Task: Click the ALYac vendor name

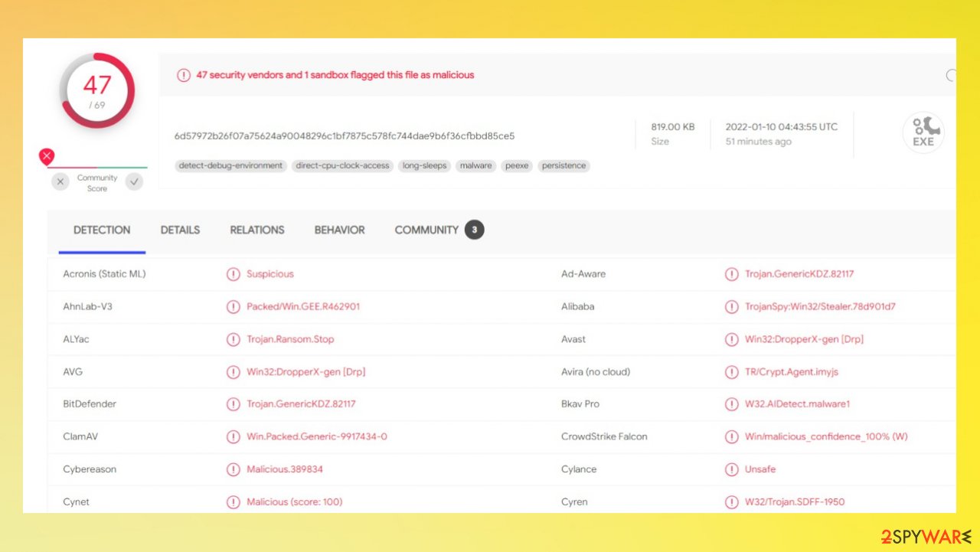Action: [77, 339]
